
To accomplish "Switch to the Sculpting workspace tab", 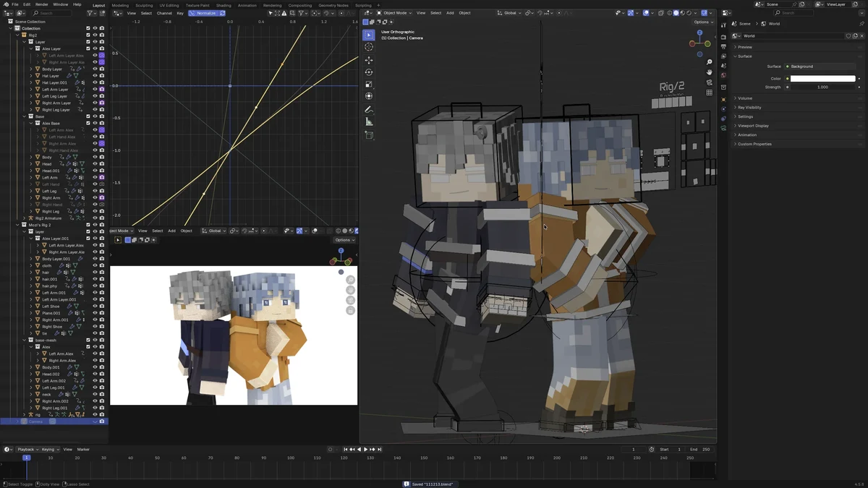I will click(x=144, y=5).
